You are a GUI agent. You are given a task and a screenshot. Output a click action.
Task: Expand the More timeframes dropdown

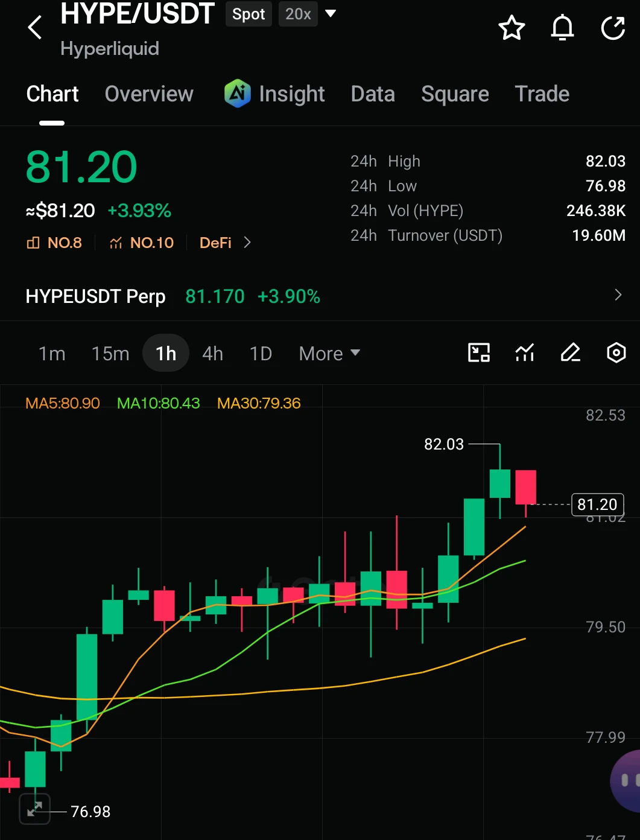click(x=329, y=353)
